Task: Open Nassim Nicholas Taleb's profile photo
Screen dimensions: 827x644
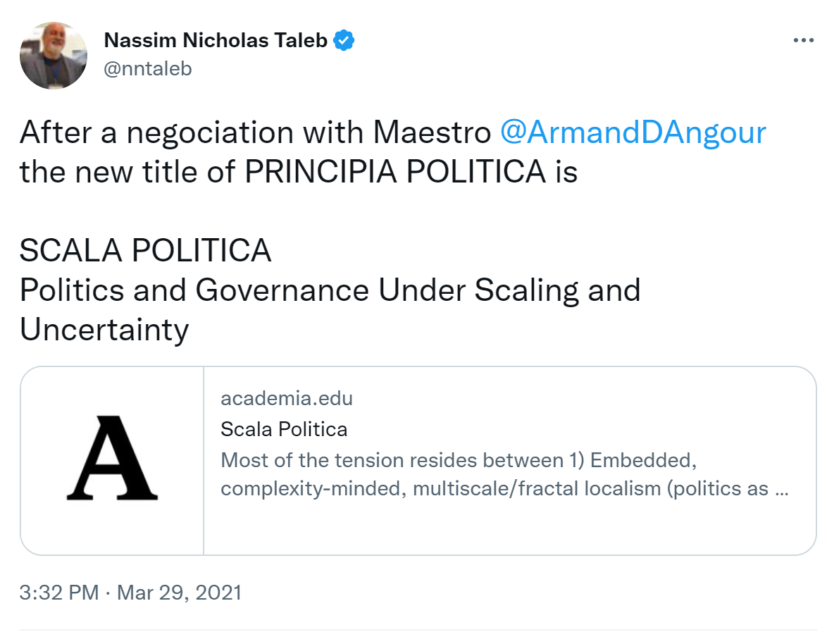Action: click(54, 56)
